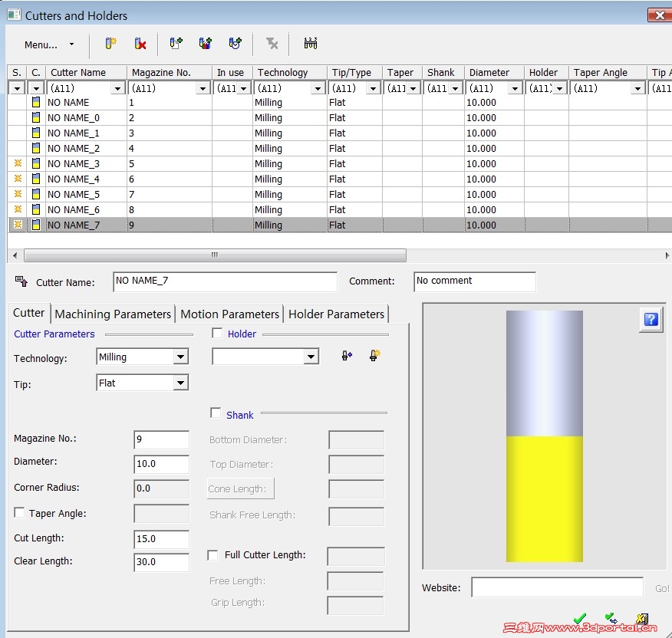672x638 pixels.
Task: Sort by the Cutter Name column header
Action: click(87, 72)
